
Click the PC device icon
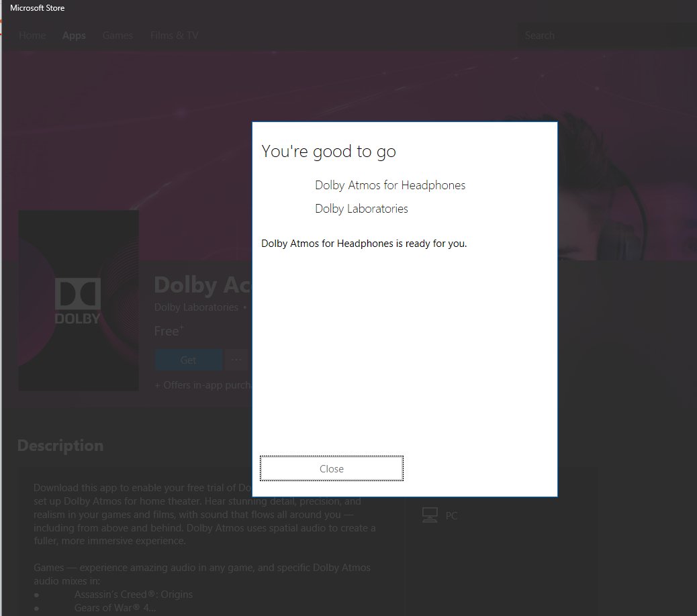click(430, 515)
